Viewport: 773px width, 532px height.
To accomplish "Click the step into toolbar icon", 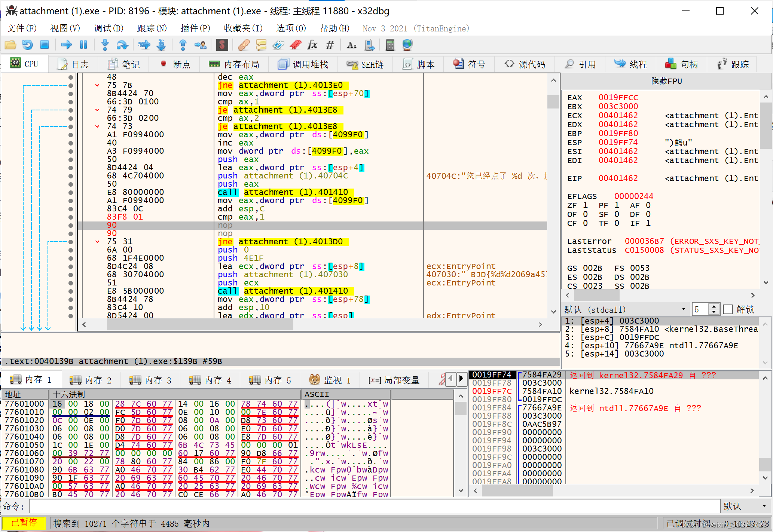I will (105, 45).
